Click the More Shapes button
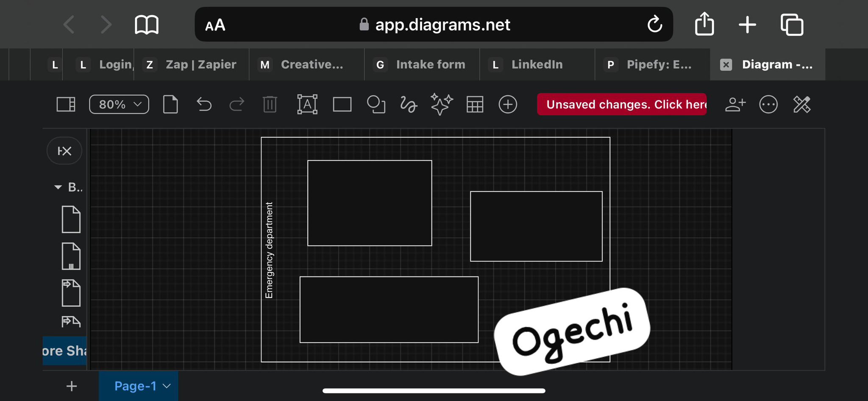 [x=64, y=351]
